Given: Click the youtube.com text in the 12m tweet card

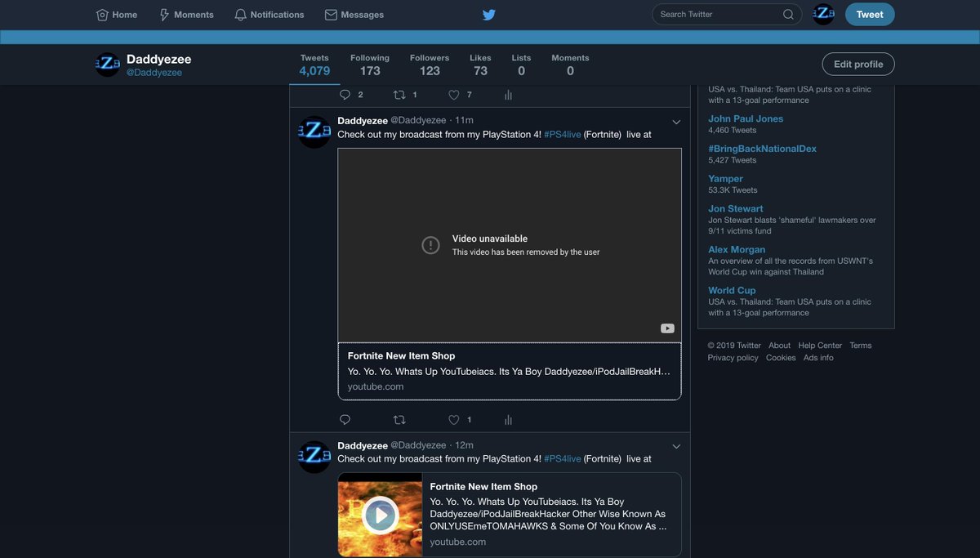Looking at the screenshot, I should [x=458, y=542].
